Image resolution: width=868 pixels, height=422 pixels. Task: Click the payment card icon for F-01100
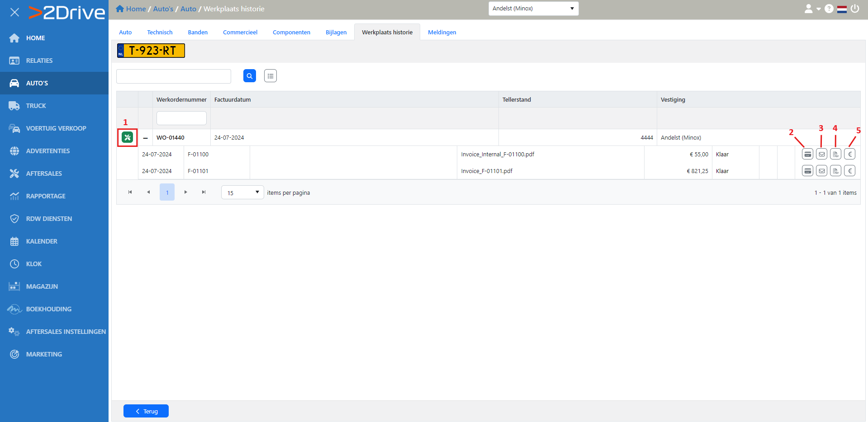(807, 154)
